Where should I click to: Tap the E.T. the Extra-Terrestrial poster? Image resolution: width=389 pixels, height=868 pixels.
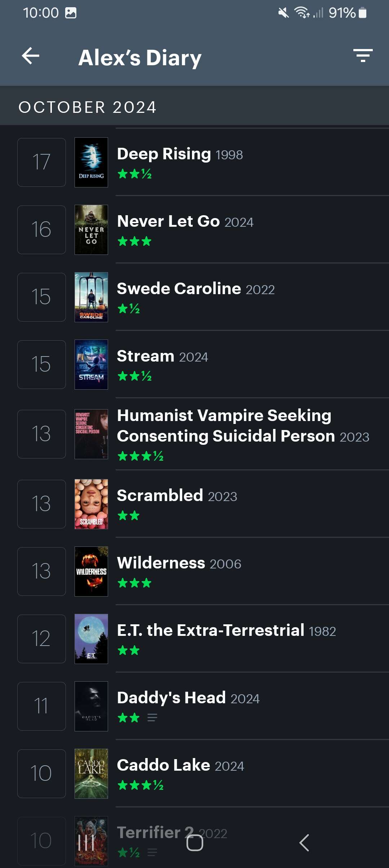click(91, 639)
